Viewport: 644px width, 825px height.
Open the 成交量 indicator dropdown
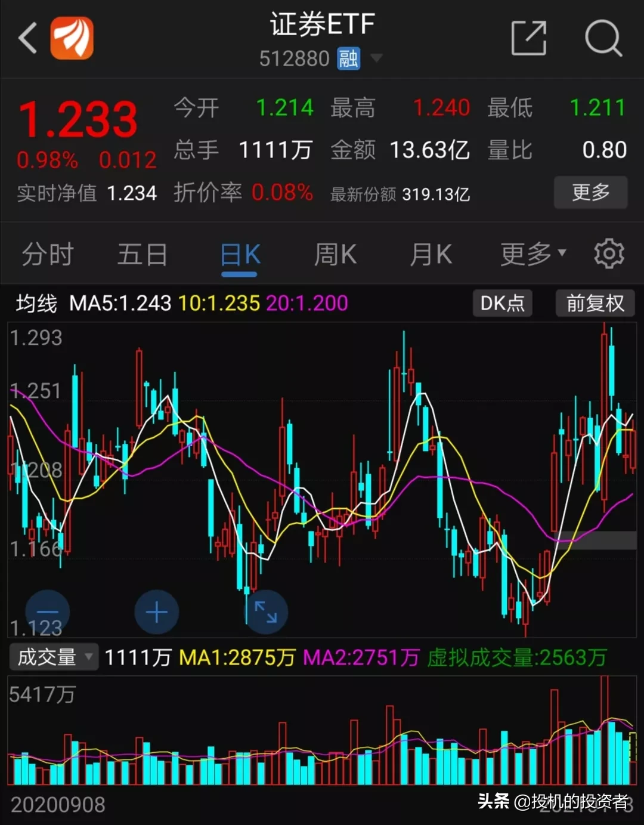pyautogui.click(x=54, y=657)
